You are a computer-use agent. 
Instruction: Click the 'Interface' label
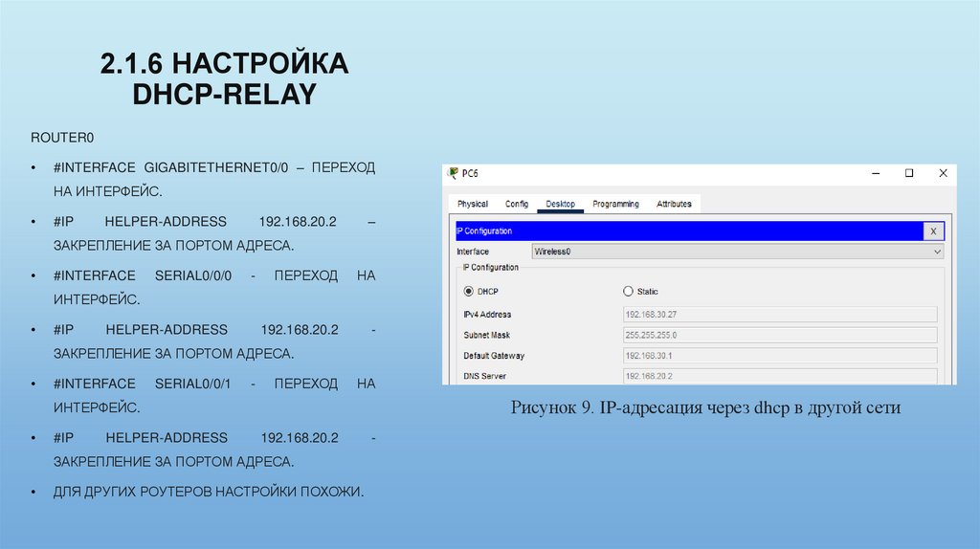tap(473, 252)
